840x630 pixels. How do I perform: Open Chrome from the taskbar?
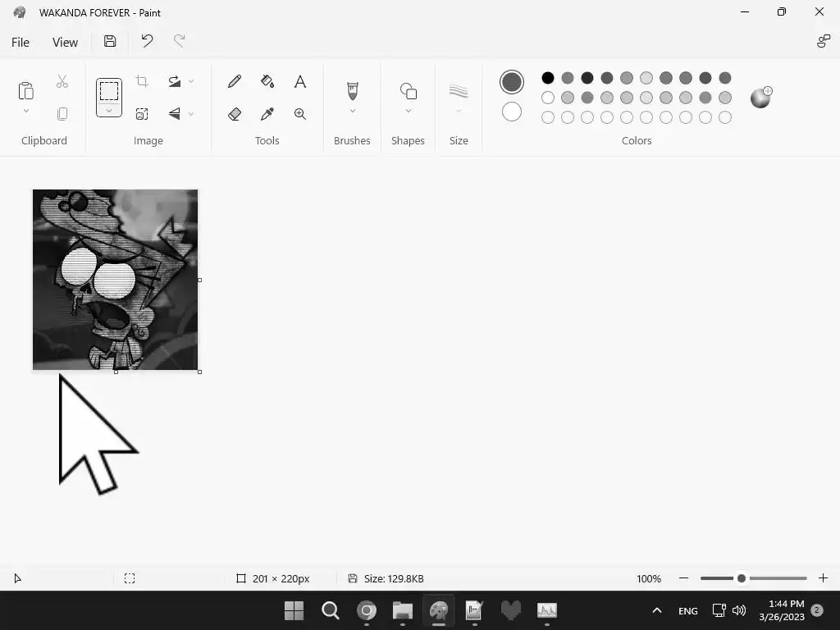367,610
